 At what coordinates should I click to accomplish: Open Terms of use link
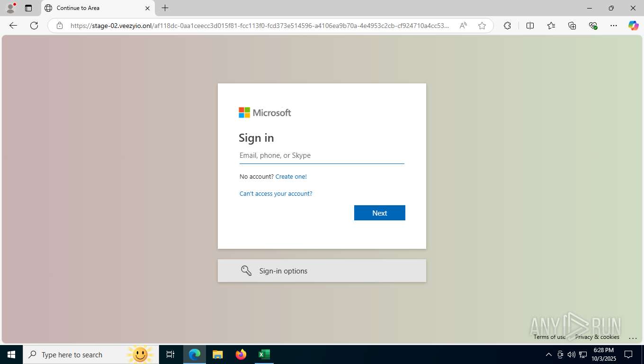[x=550, y=337]
